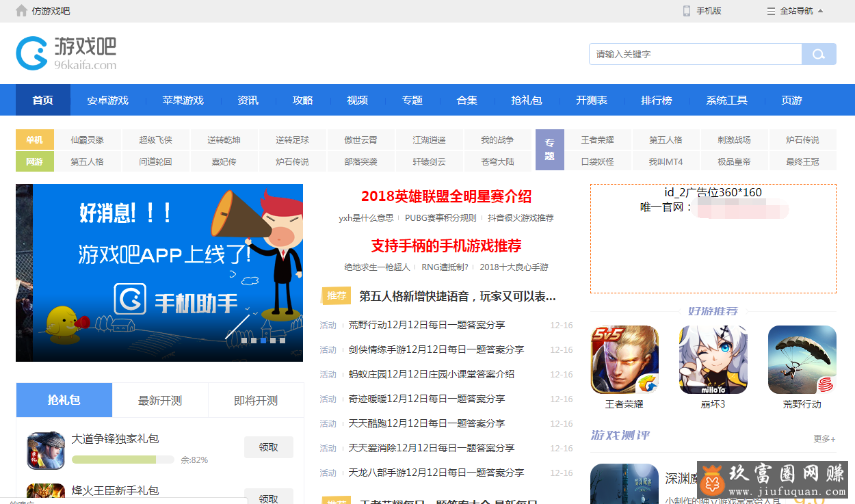Viewport: 855px width, 504px height.
Task: Open the 部落突袭 game link
Action: click(x=361, y=161)
